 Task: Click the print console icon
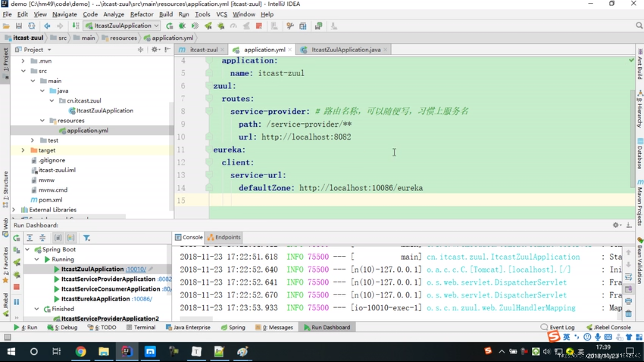(629, 301)
